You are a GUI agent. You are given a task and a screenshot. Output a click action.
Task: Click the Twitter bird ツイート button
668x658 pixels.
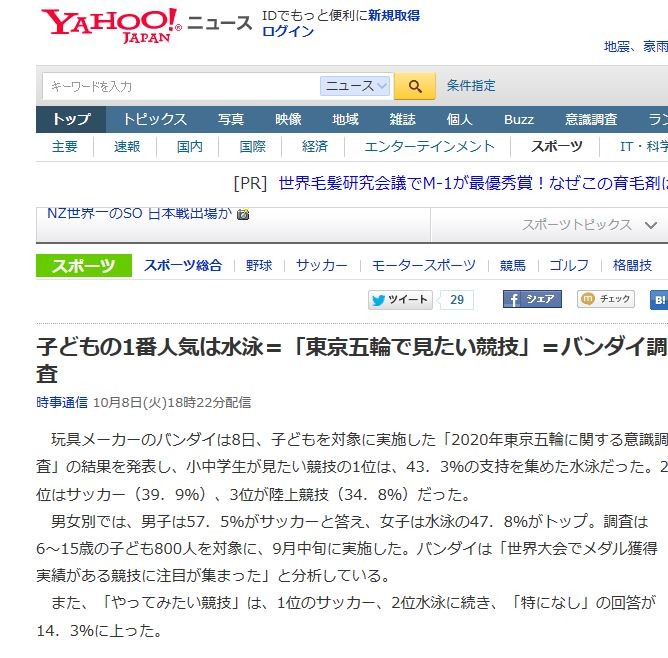pyautogui.click(x=400, y=300)
